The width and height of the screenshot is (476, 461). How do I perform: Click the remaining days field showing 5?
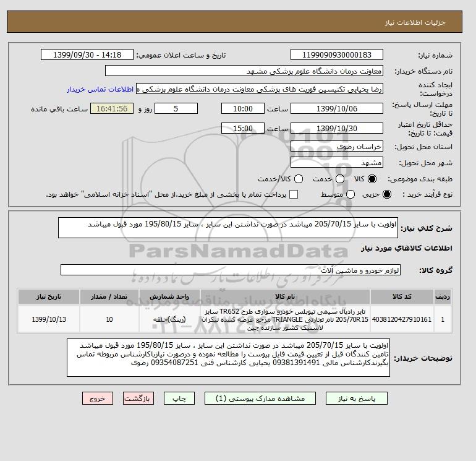(x=176, y=108)
